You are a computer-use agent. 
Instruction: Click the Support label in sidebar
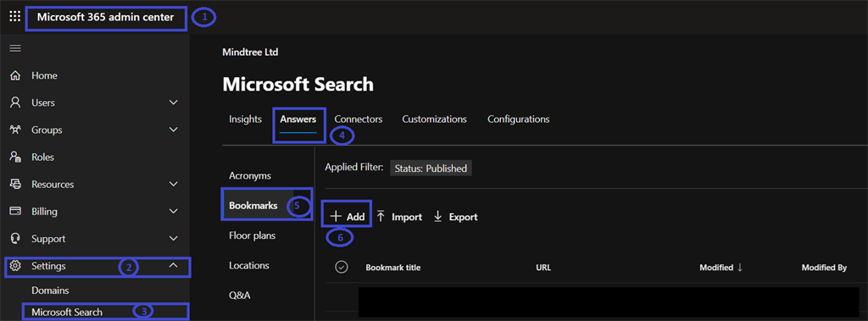pyautogui.click(x=48, y=239)
